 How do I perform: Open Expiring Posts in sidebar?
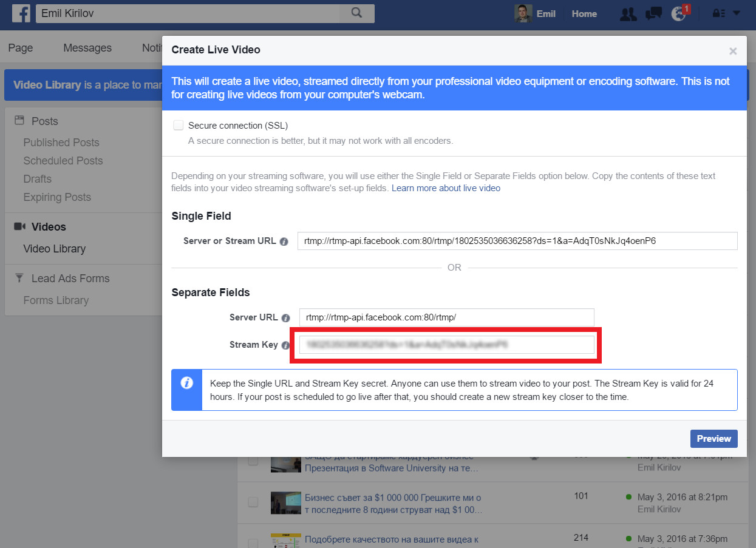57,197
